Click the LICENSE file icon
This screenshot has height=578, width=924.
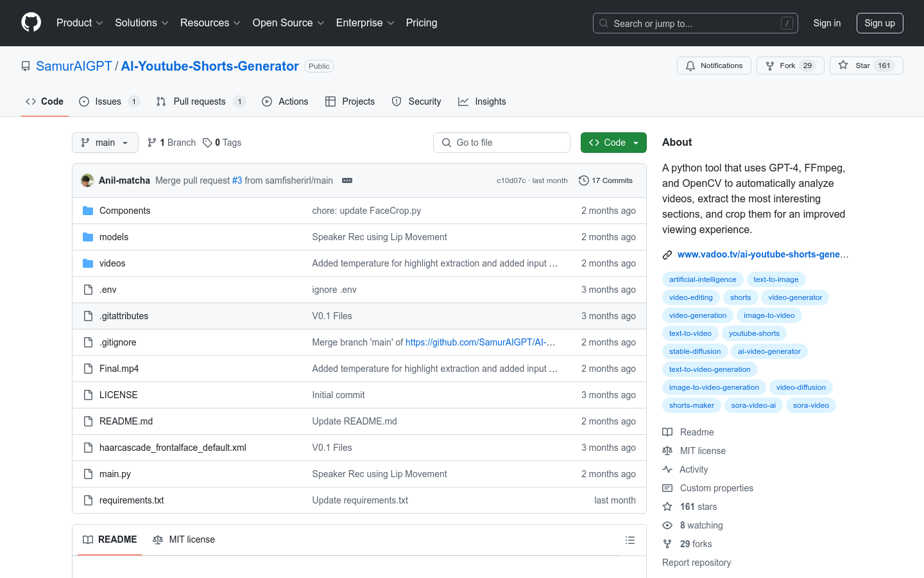click(x=88, y=395)
